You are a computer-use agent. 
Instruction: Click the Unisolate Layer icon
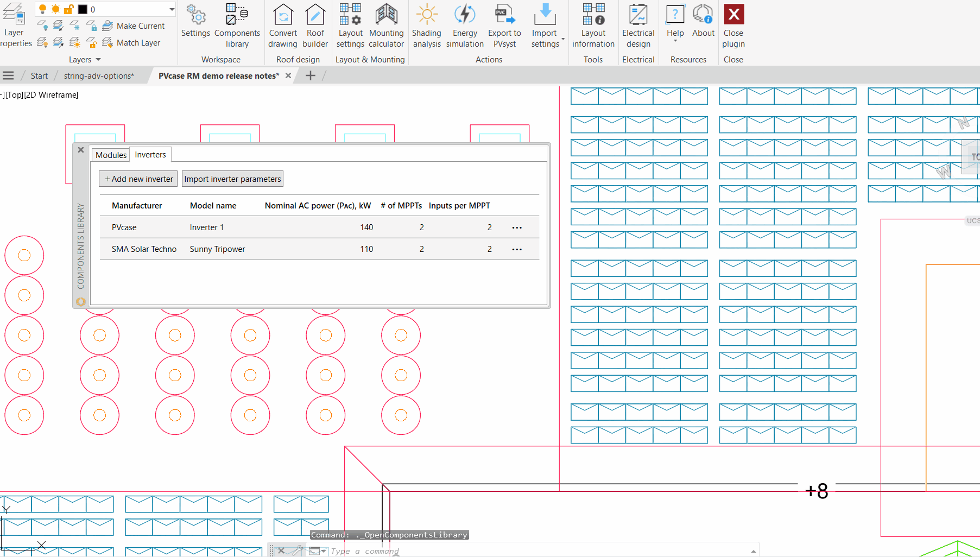click(x=59, y=42)
